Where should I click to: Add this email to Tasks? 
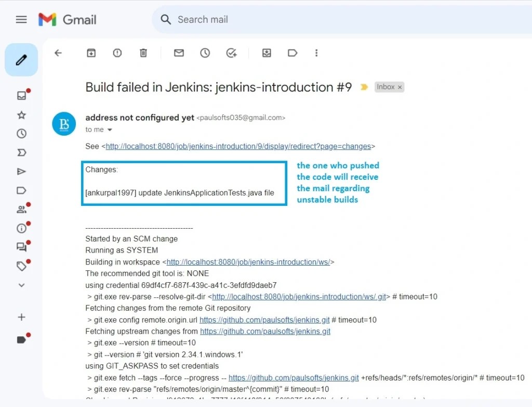(x=232, y=52)
